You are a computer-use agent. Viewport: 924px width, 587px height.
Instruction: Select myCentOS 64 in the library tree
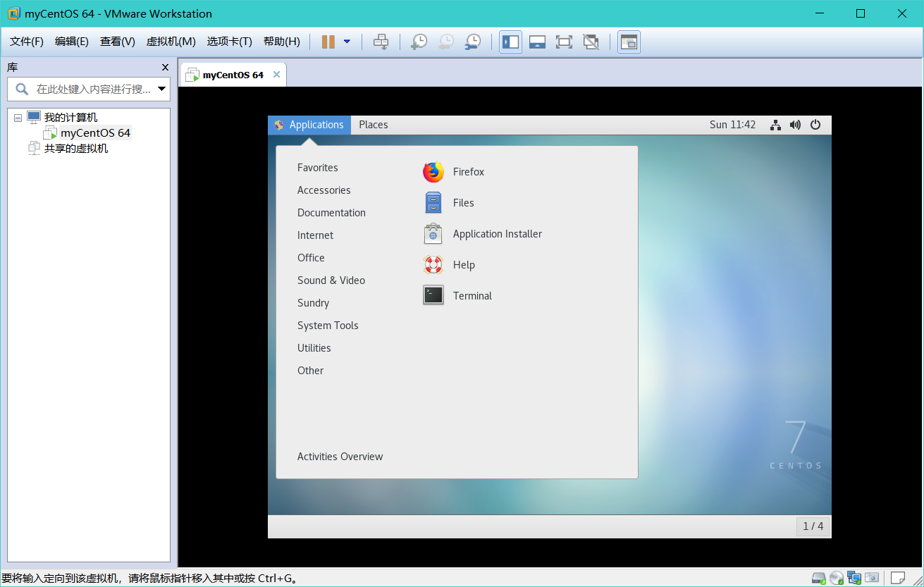click(95, 133)
